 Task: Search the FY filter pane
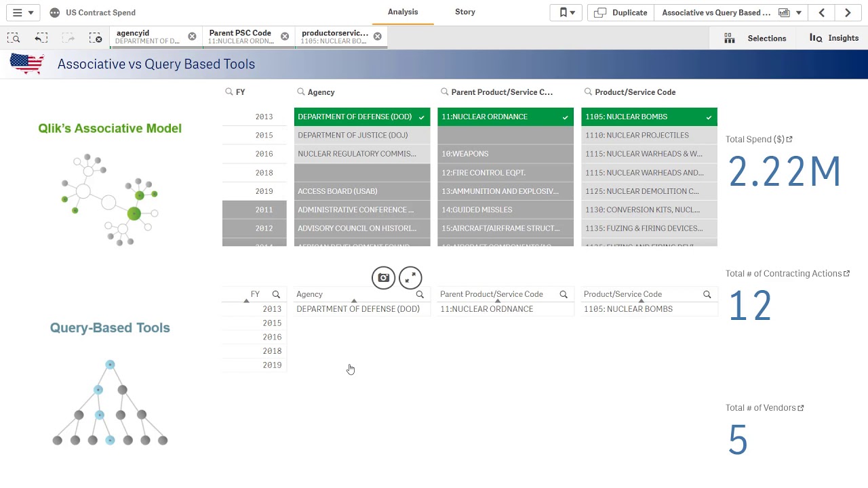pos(229,91)
